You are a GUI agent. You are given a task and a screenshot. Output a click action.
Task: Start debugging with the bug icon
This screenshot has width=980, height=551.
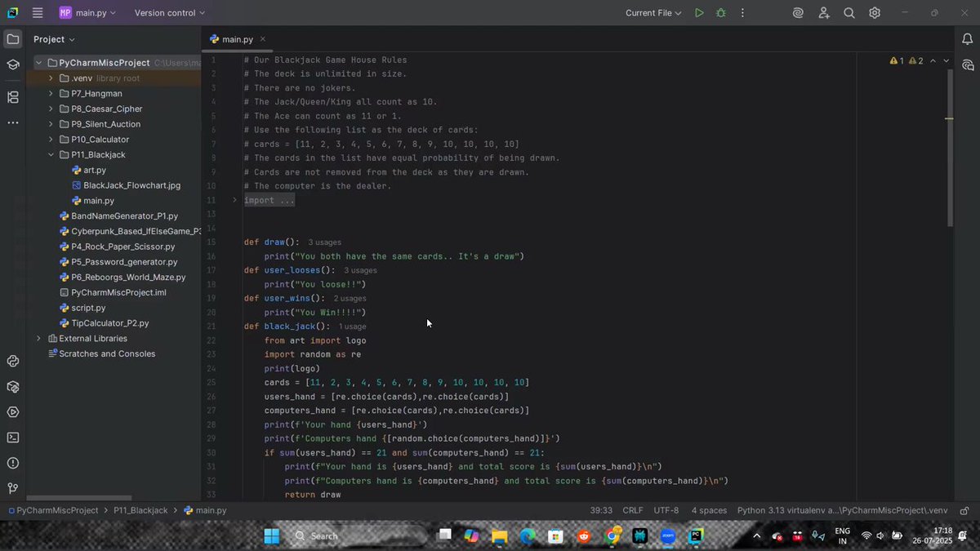coord(720,13)
